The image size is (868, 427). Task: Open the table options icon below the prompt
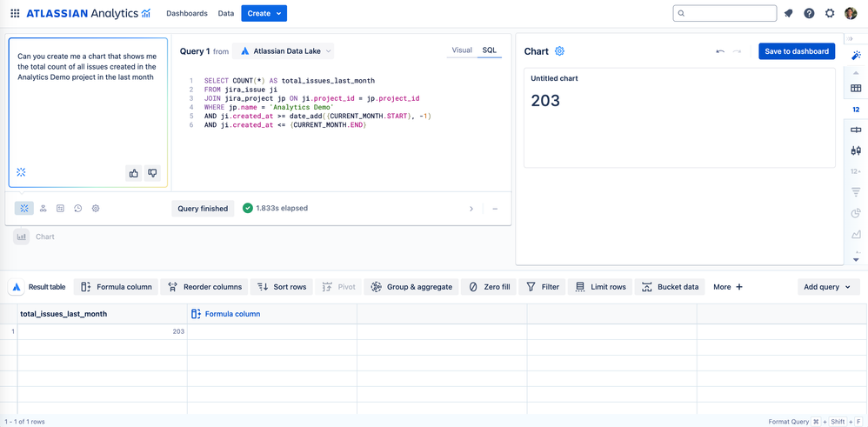point(60,208)
